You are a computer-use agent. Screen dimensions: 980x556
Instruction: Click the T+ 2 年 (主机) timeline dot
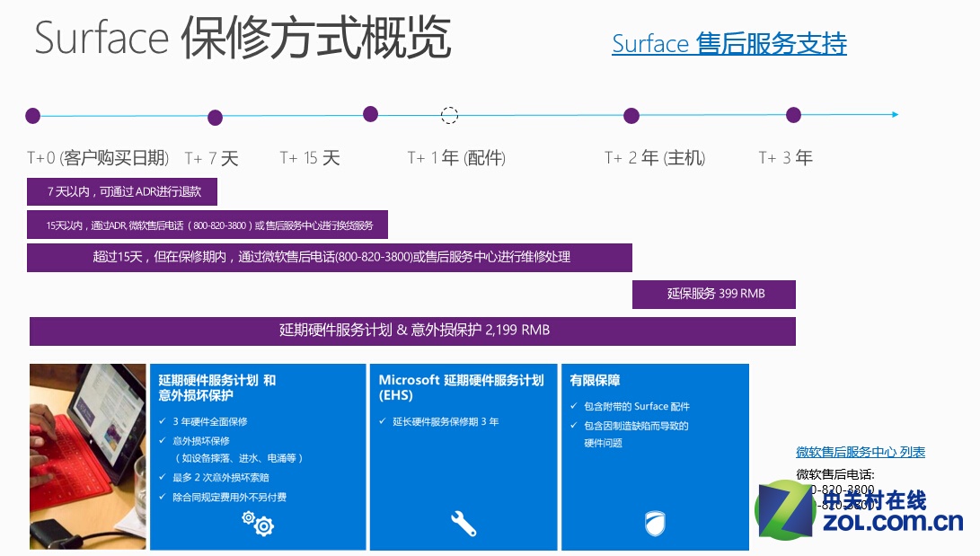pos(631,116)
